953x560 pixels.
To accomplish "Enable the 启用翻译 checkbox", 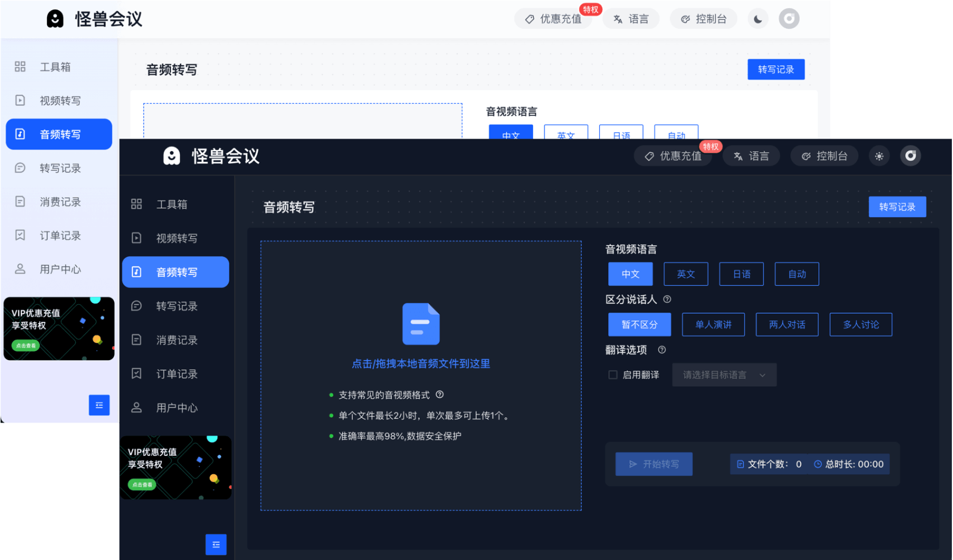I will pos(612,374).
